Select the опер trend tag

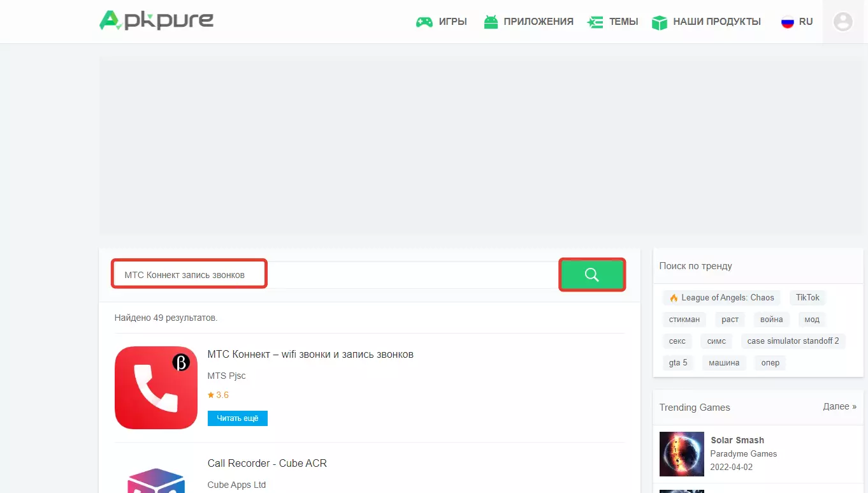770,363
